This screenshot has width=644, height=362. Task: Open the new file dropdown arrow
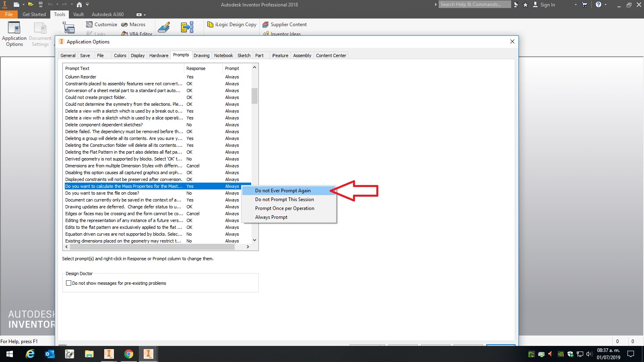[23, 4]
